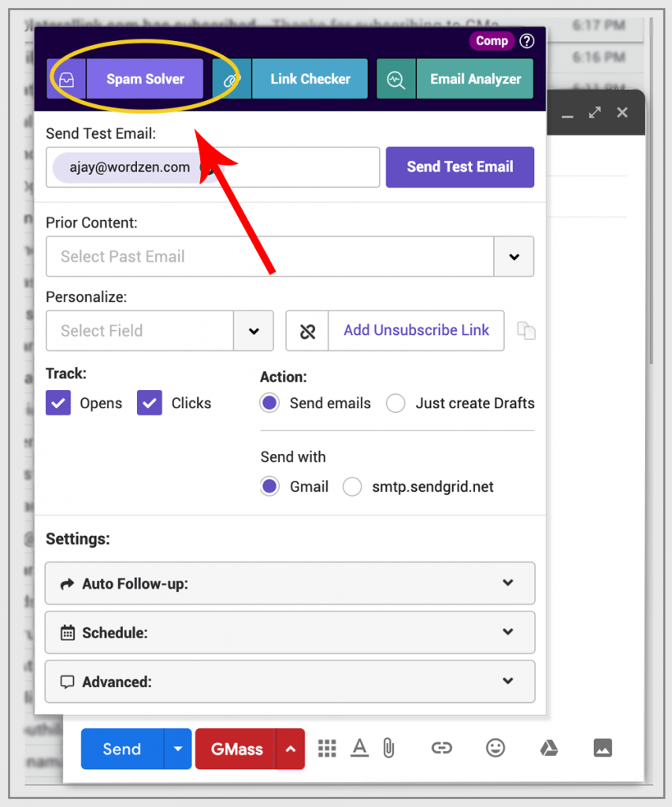Viewport: 672px width, 807px height.
Task: Select the Spam Solver inbox icon
Action: (x=66, y=79)
